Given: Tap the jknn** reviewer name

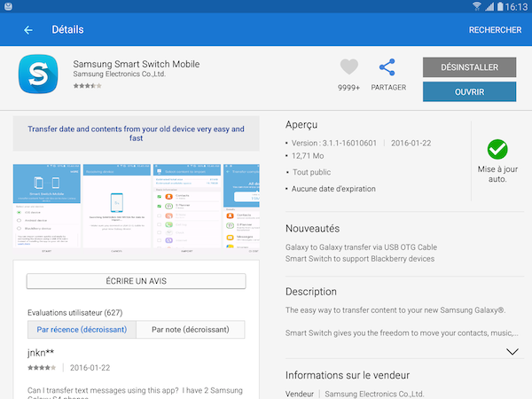Looking at the screenshot, I should (x=41, y=353).
